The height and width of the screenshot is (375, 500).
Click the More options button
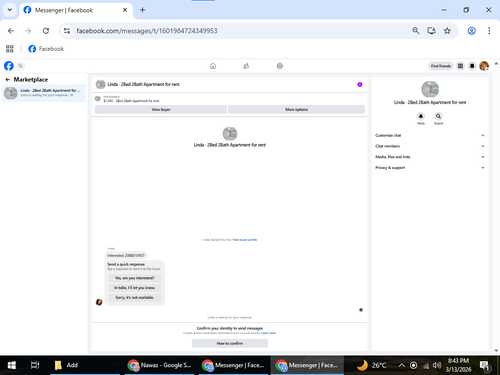(x=296, y=109)
